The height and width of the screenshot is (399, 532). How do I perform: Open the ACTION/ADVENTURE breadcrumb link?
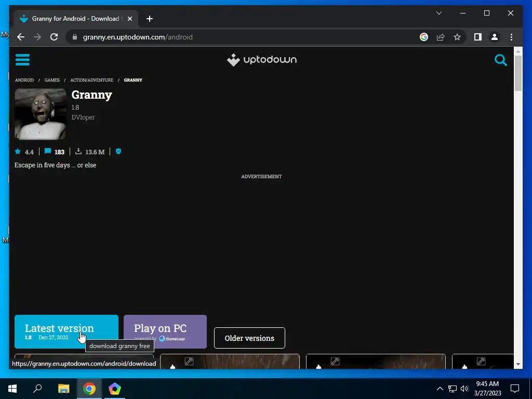pyautogui.click(x=91, y=80)
